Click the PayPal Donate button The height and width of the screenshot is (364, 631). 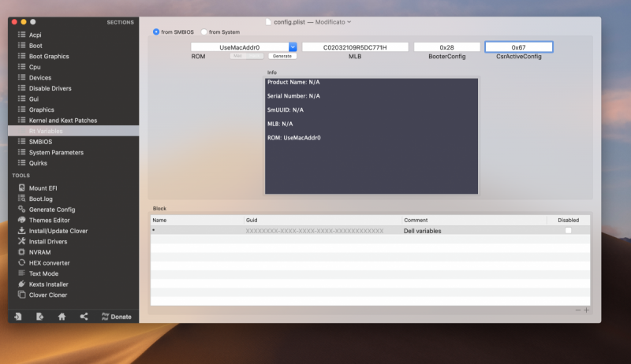point(116,317)
